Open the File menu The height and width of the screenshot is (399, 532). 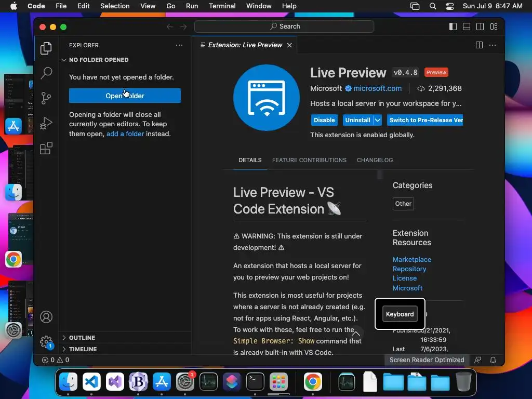(61, 6)
